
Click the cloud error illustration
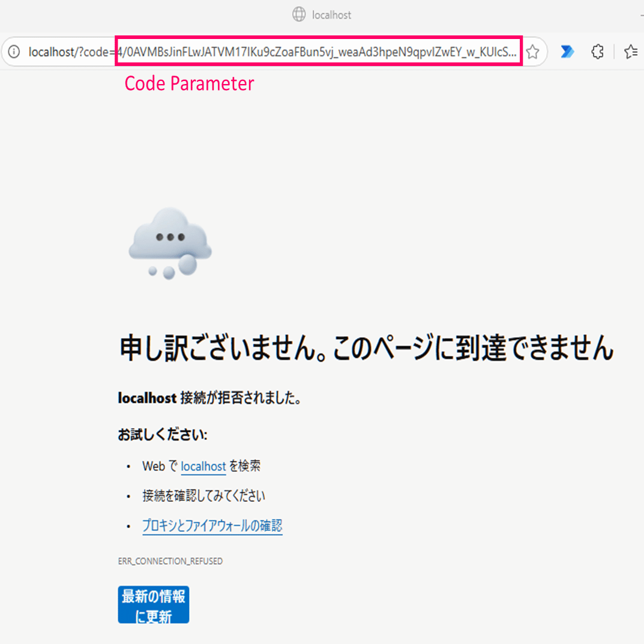click(x=170, y=243)
